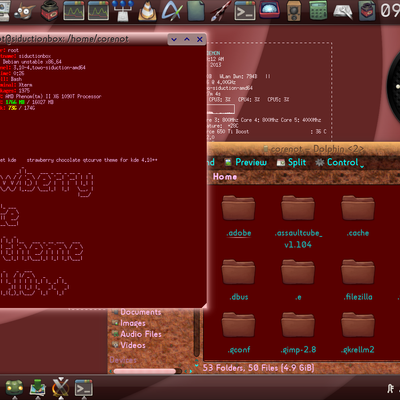
Task: Launch the rocket icon in top panel
Action: click(220, 11)
